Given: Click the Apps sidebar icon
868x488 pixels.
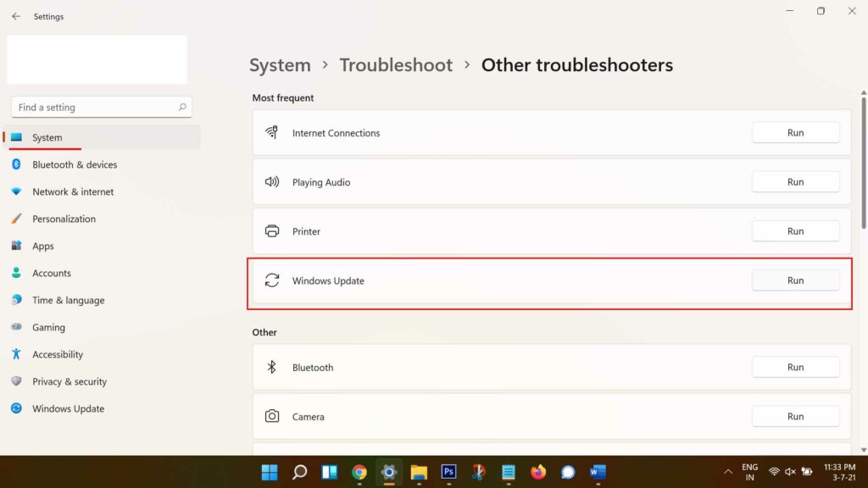Looking at the screenshot, I should (x=17, y=246).
